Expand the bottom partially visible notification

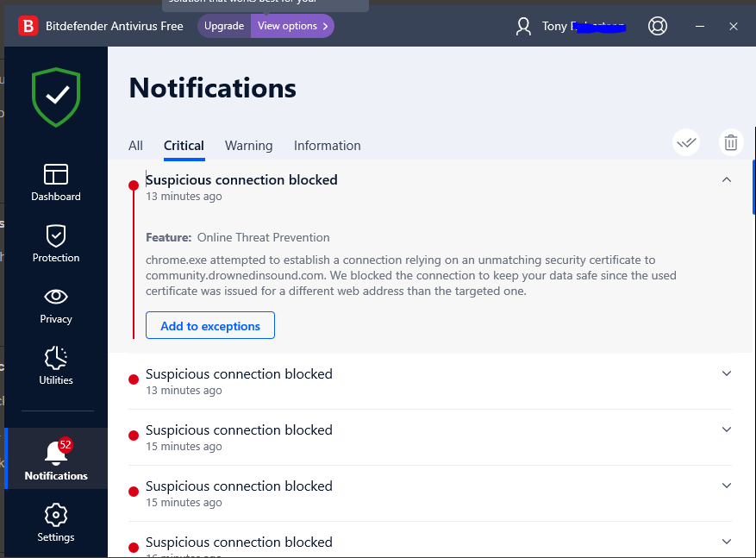[727, 542]
